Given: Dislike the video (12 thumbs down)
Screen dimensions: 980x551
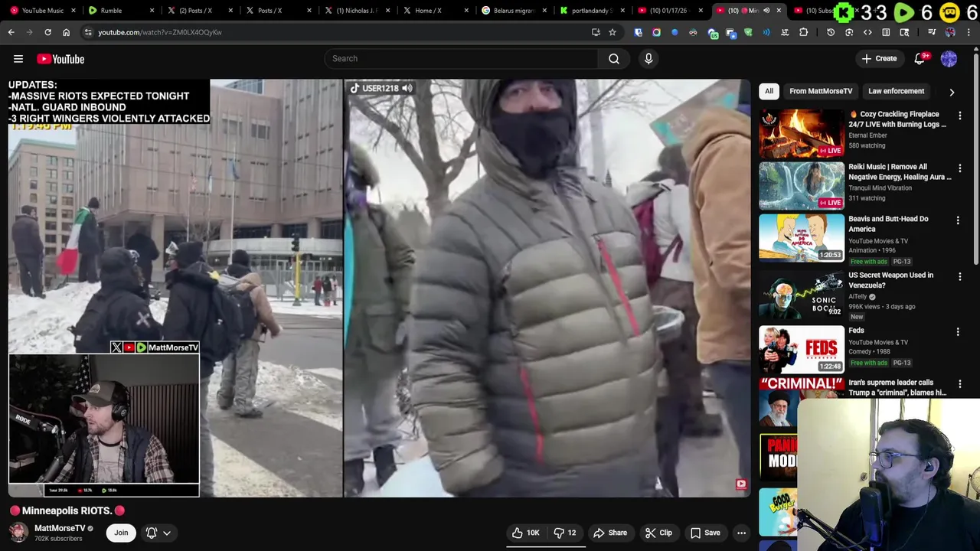Looking at the screenshot, I should [564, 533].
